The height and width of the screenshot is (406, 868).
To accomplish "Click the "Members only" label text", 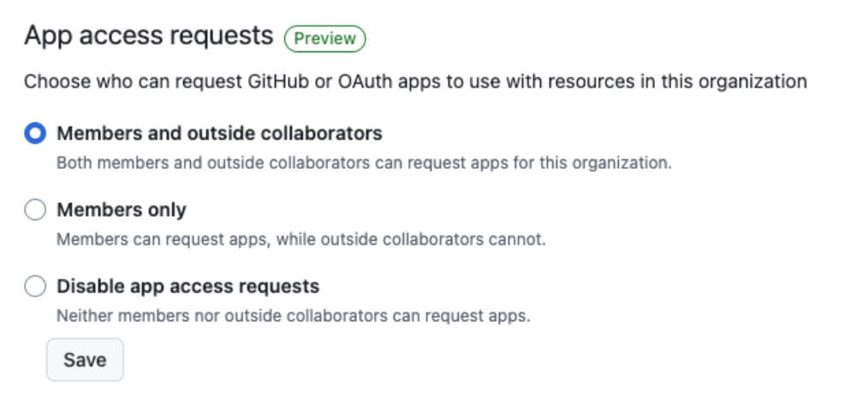I will pyautogui.click(x=121, y=210).
